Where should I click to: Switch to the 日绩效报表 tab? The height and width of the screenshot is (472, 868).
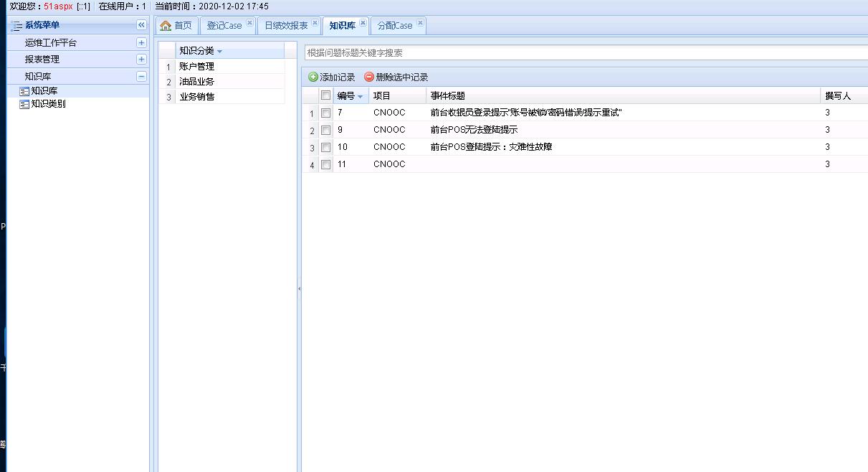[x=286, y=26]
